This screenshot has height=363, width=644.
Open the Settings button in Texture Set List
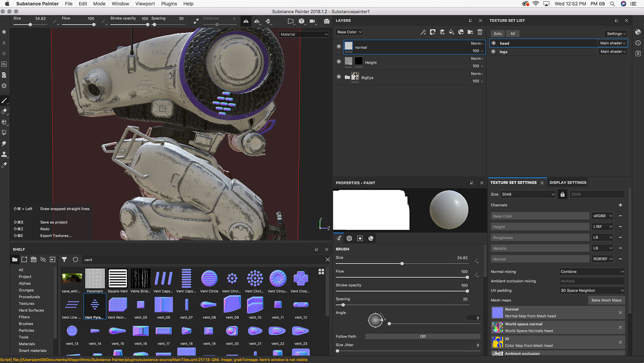point(615,34)
